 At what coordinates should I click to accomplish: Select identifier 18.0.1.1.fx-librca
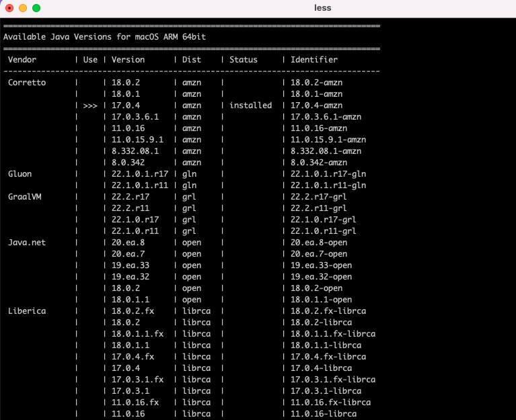coord(333,334)
